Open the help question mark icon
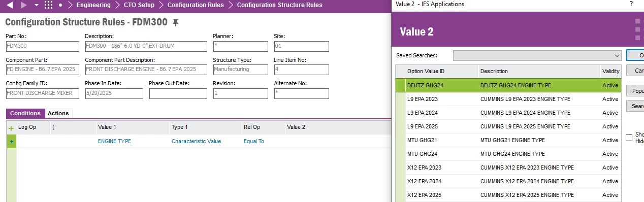The height and width of the screenshot is (202, 644). point(631,4)
